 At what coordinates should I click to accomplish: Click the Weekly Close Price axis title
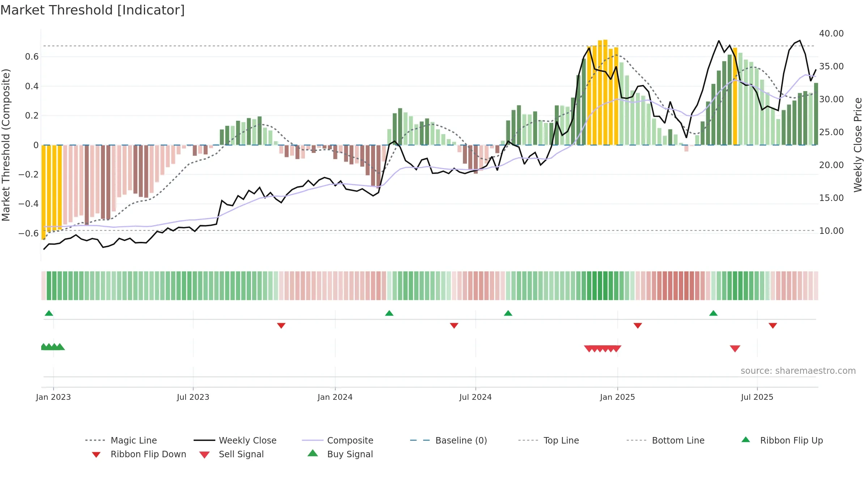click(858, 145)
